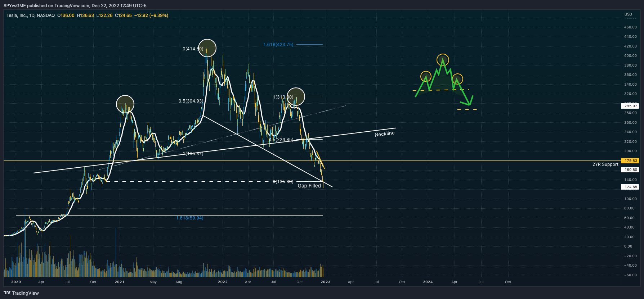Click the right shoulder circle marker at 313.80

296,96
